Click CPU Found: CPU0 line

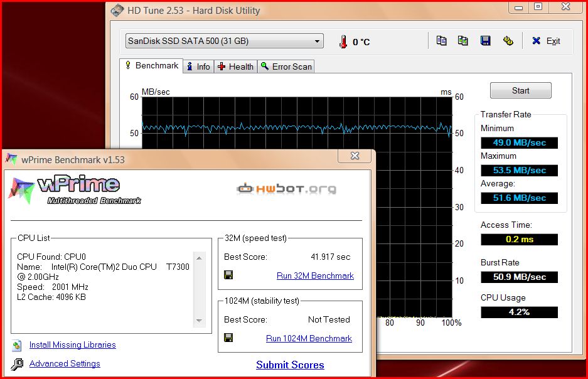[51, 257]
